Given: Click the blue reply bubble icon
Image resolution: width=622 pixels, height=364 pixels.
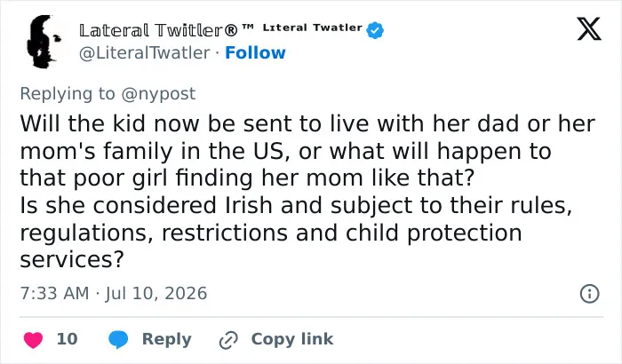Looking at the screenshot, I should (118, 339).
